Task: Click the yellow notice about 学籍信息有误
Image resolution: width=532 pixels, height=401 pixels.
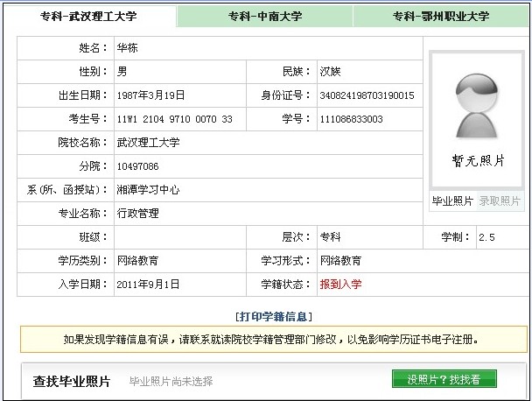Action: tap(274, 339)
